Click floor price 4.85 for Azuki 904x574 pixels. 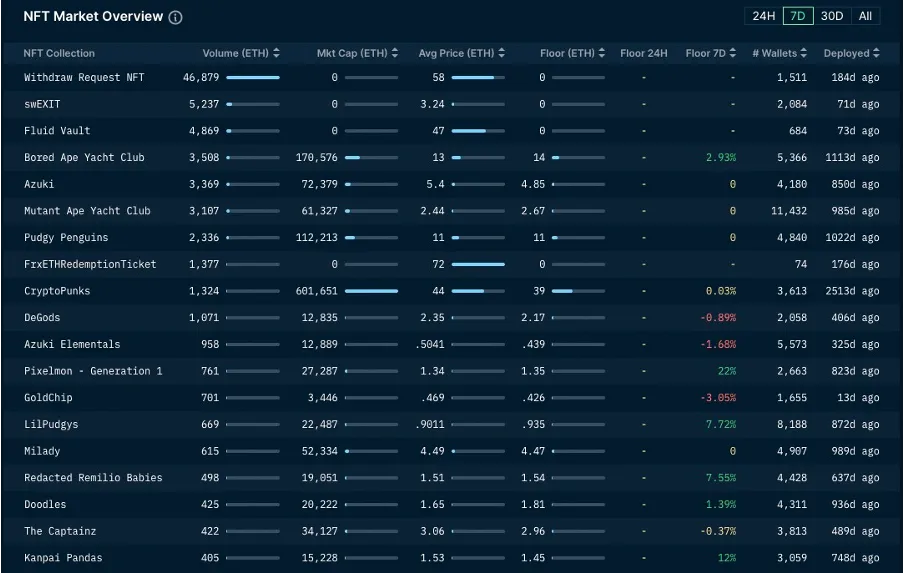[533, 184]
